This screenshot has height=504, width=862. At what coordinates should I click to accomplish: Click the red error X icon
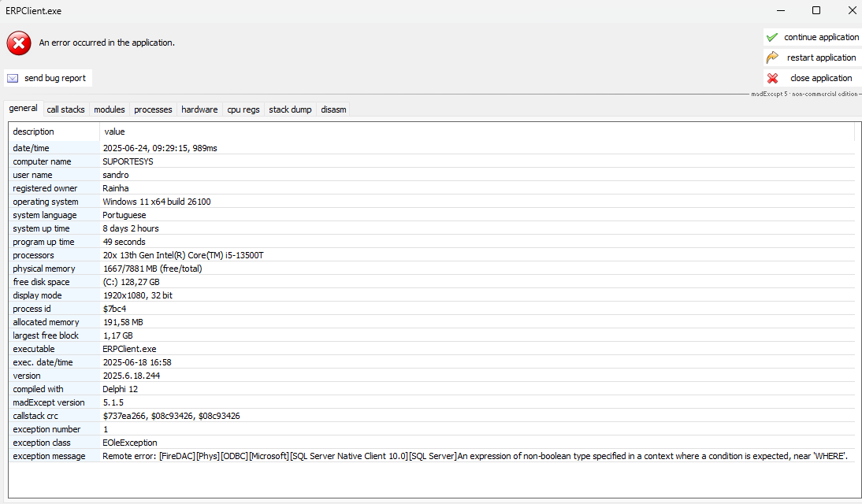tap(19, 43)
